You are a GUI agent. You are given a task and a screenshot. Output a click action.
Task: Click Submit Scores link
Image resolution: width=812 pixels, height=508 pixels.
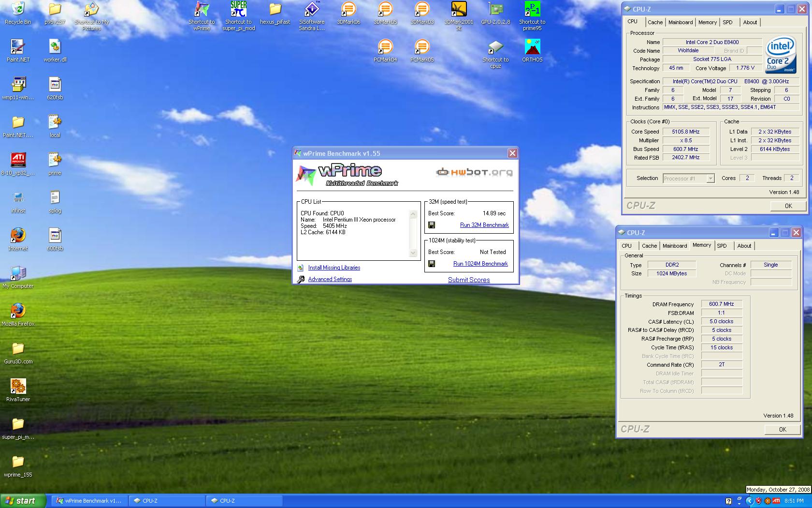469,280
